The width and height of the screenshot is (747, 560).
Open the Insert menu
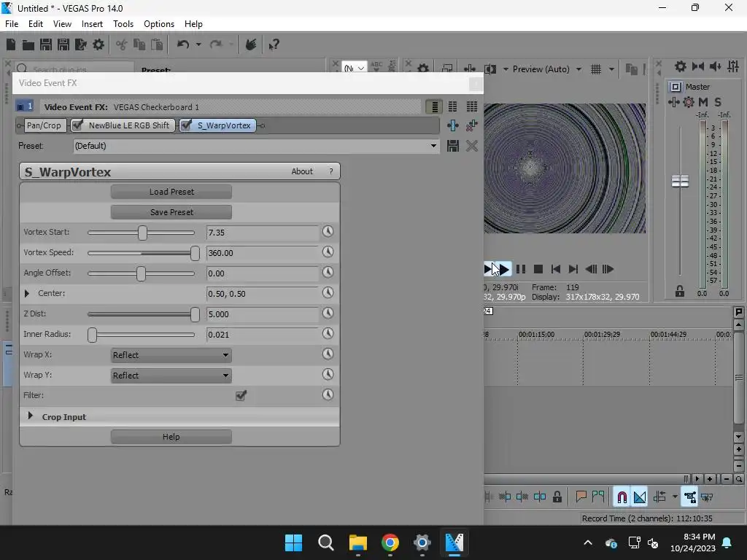point(92,24)
